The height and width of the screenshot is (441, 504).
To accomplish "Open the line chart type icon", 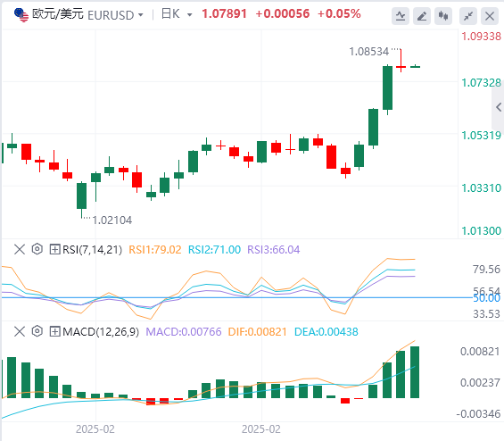I will pyautogui.click(x=401, y=16).
